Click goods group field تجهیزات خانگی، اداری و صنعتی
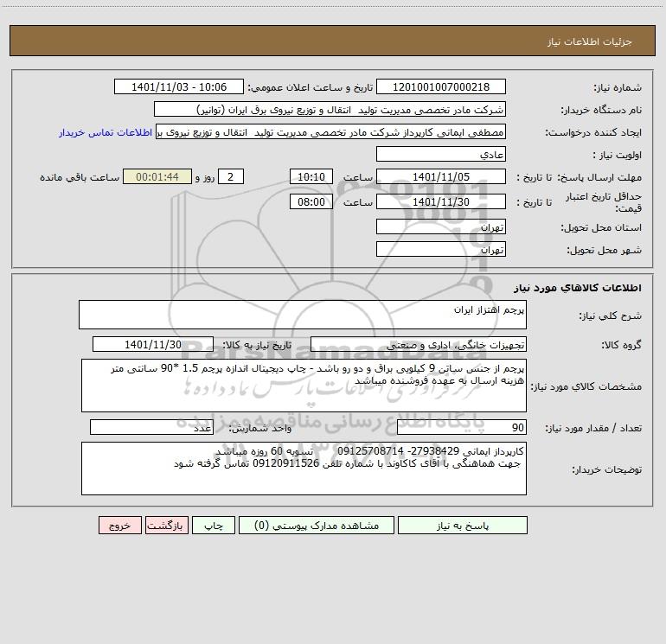The height and width of the screenshot is (644, 666). (x=419, y=345)
